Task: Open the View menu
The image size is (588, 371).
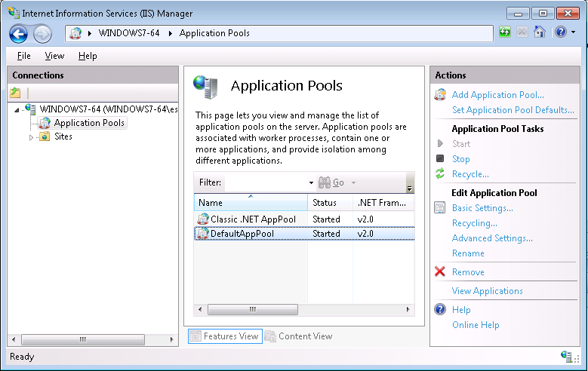Action: (x=54, y=56)
